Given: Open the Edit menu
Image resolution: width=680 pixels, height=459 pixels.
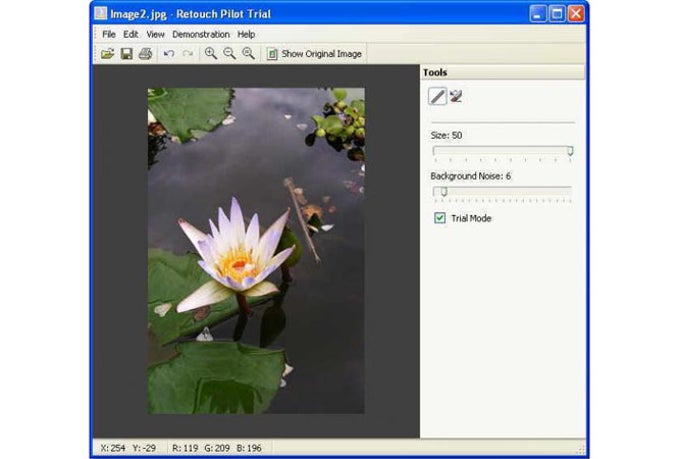Looking at the screenshot, I should pos(131,34).
